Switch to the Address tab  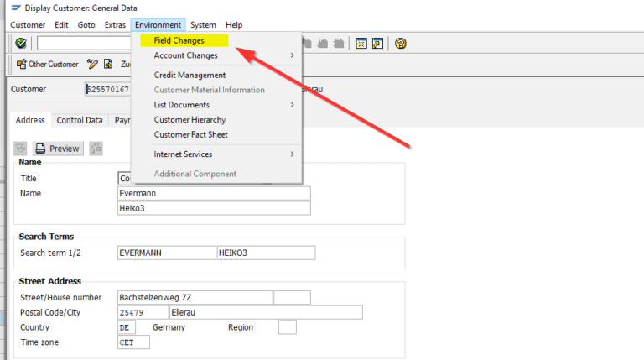(30, 120)
